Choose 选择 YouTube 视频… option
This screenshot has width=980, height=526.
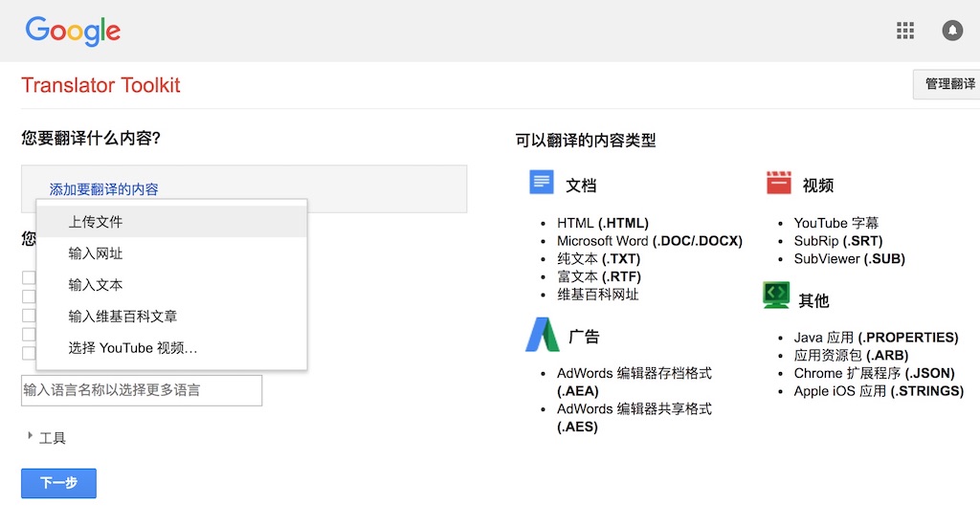click(x=133, y=348)
